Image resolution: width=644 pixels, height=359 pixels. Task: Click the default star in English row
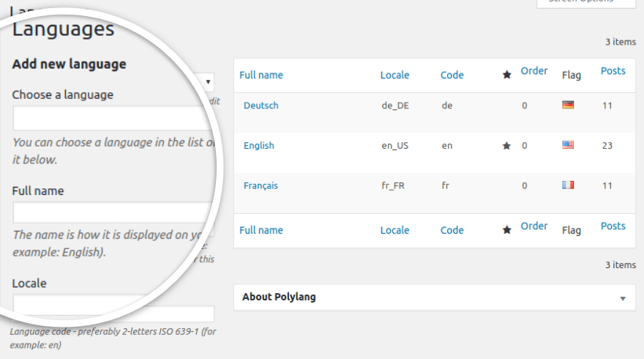click(506, 146)
